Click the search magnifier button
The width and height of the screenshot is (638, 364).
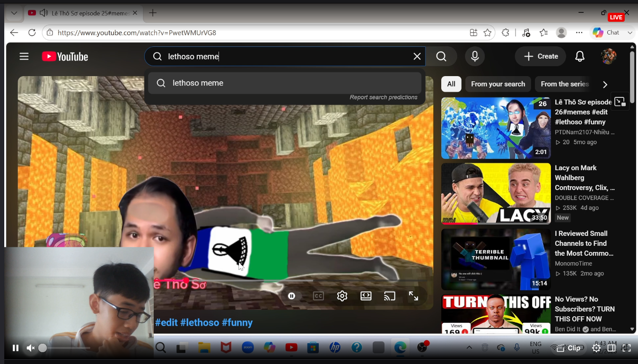tap(441, 57)
